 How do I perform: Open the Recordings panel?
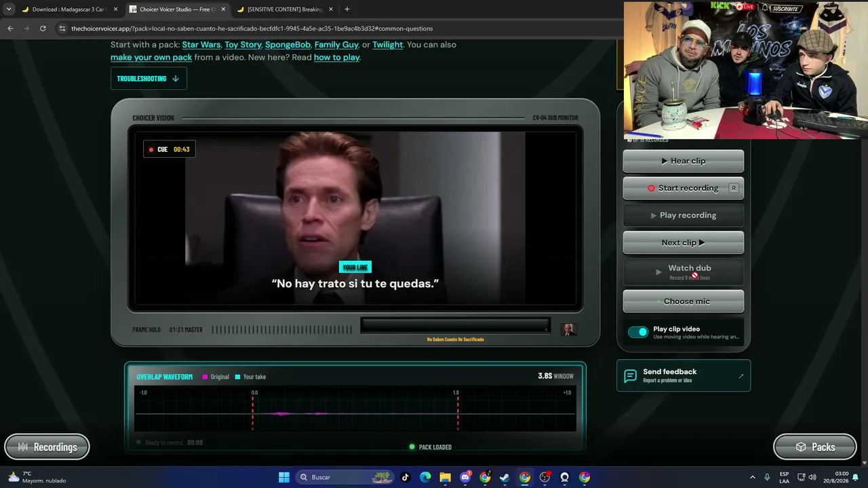47,447
